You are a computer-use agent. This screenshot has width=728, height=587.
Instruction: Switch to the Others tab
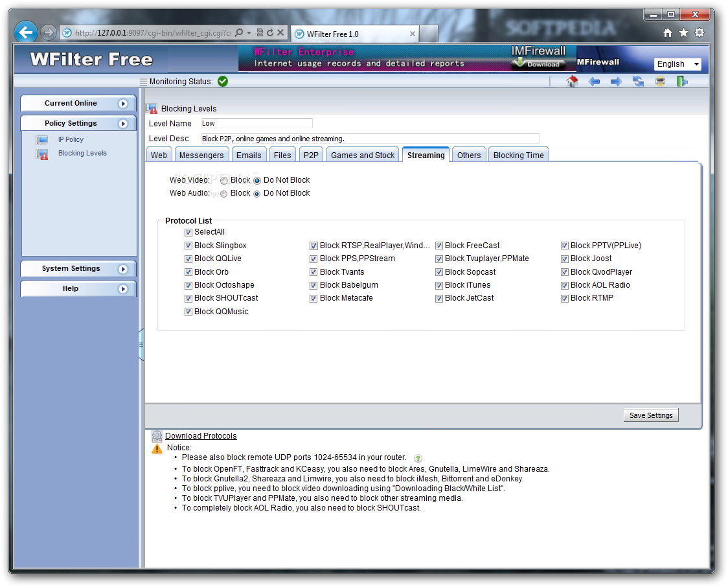tap(469, 155)
